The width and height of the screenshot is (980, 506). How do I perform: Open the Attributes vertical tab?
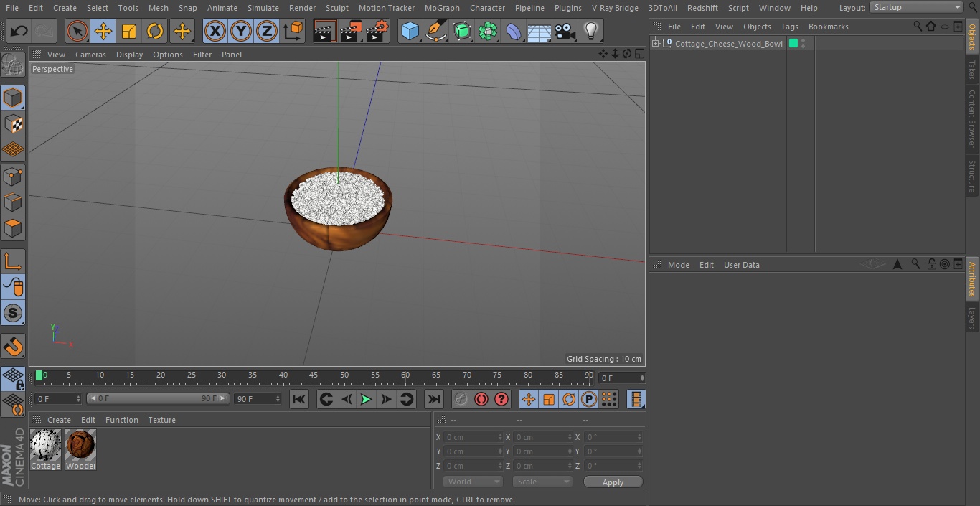click(972, 280)
